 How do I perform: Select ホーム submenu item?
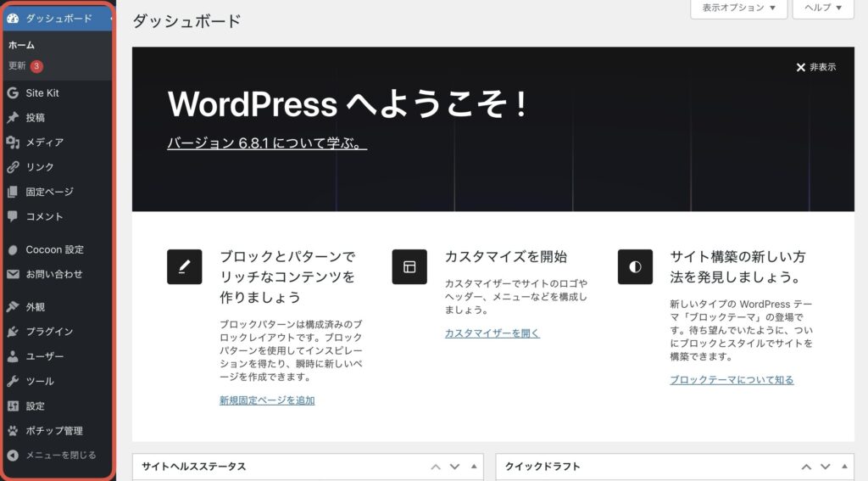[x=21, y=45]
